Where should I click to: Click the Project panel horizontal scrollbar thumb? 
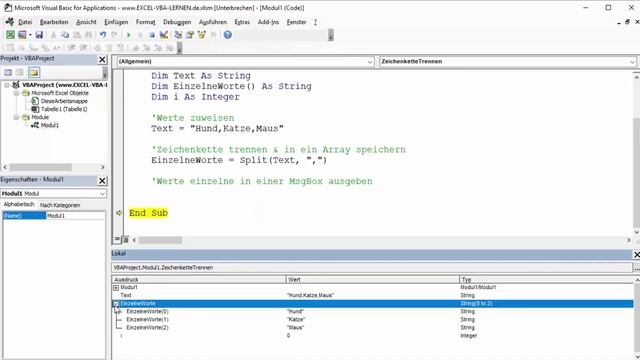[x=40, y=167]
